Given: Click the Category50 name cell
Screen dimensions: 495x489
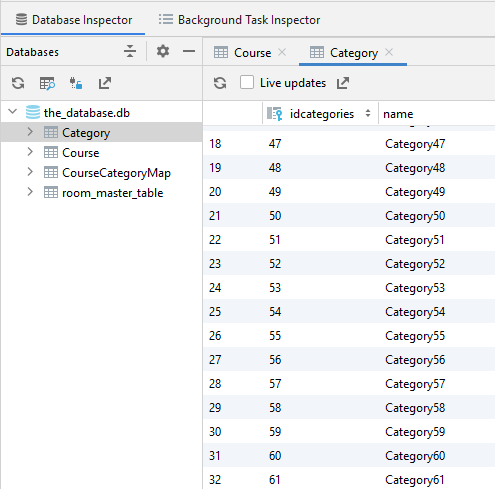Looking at the screenshot, I should tap(415, 216).
